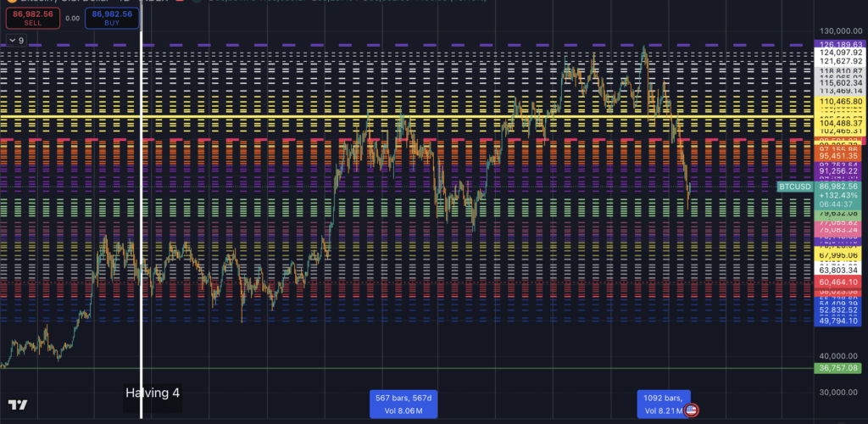Click the current price 86,982.56 axis label
This screenshot has height=424, width=868.
[x=837, y=184]
